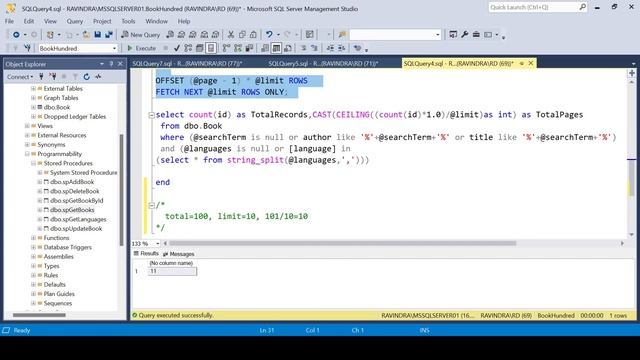Select the Results tab
Image resolution: width=640 pixels, height=360 pixels.
click(146, 254)
